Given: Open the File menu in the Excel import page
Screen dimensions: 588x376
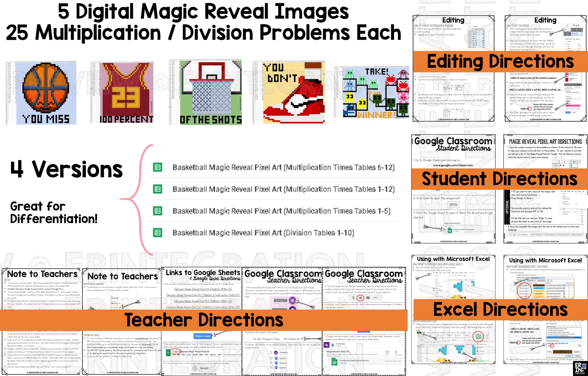Looking at the screenshot, I should coord(434,273).
